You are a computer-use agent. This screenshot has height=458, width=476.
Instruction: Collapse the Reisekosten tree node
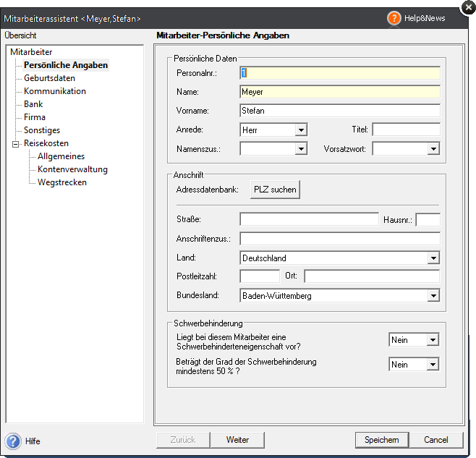pyautogui.click(x=15, y=144)
